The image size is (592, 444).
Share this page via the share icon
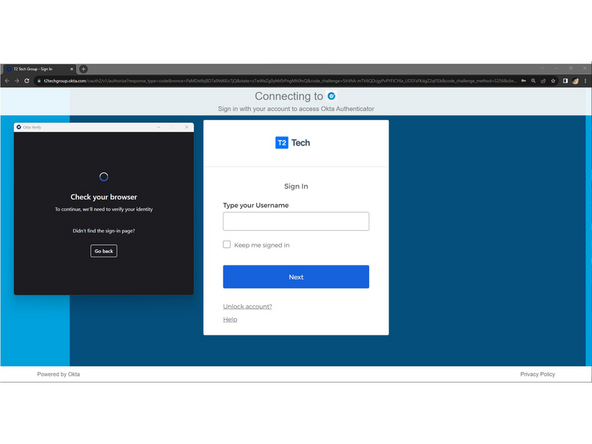pos(543,81)
